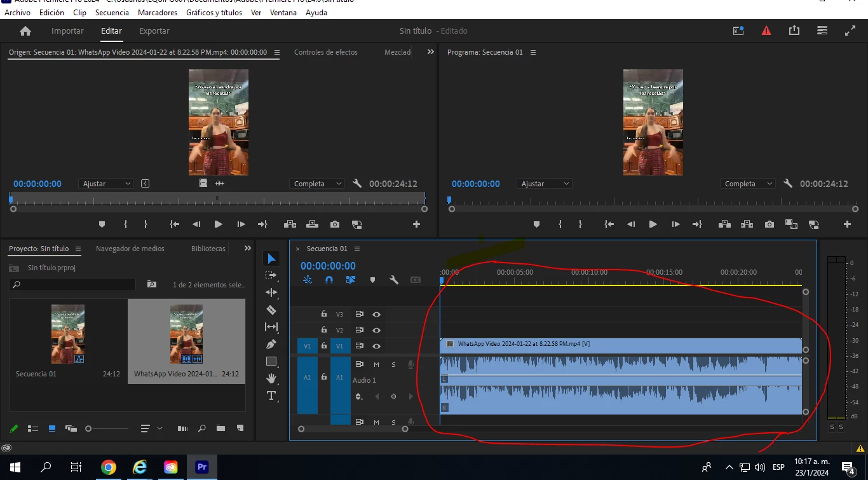Select the Slip tool
The width and height of the screenshot is (868, 480).
click(x=271, y=327)
